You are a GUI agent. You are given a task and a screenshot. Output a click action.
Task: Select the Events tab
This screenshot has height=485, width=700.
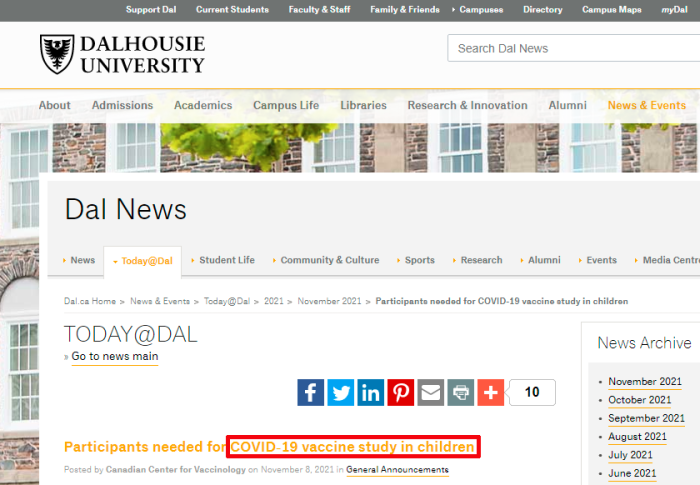pos(597,260)
